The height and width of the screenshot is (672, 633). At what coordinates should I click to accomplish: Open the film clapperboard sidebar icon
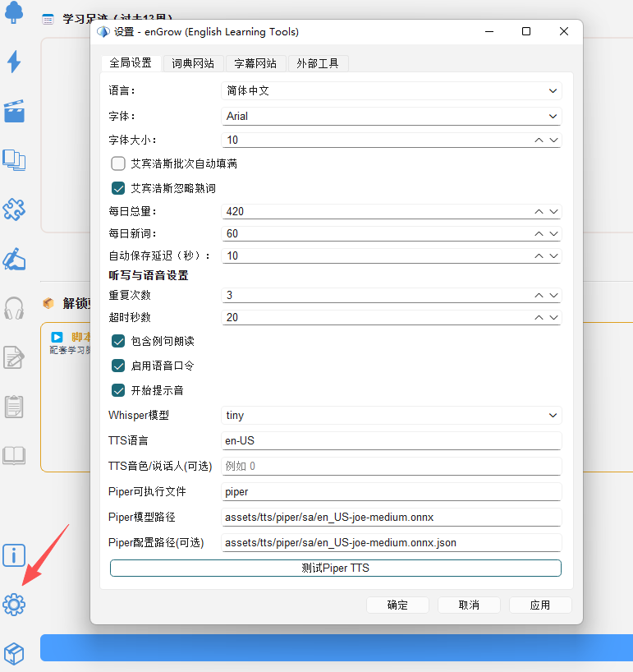14,112
